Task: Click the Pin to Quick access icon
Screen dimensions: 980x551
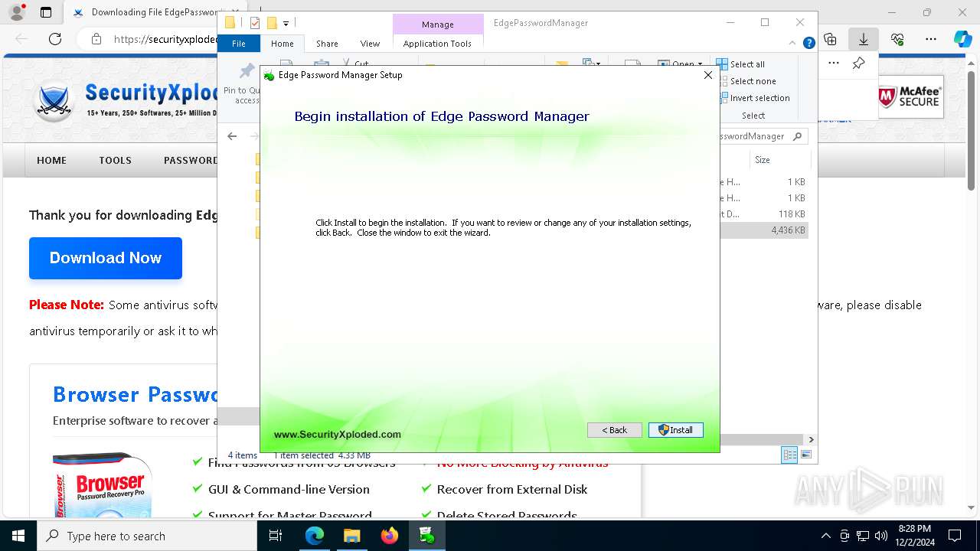Action: [x=247, y=73]
